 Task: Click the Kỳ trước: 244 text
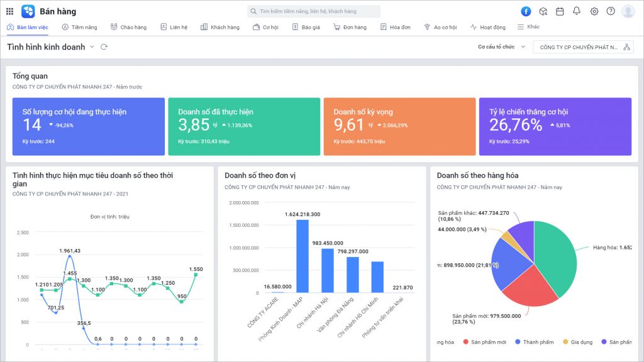[x=38, y=141]
